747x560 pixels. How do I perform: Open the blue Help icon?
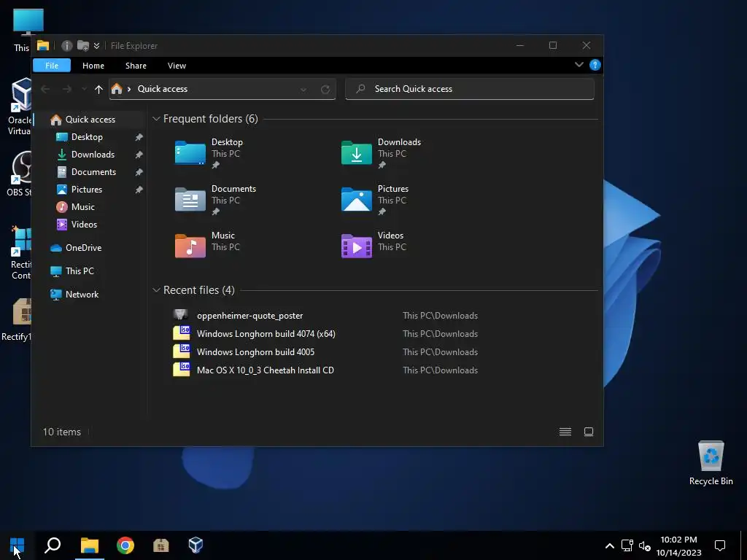click(595, 65)
